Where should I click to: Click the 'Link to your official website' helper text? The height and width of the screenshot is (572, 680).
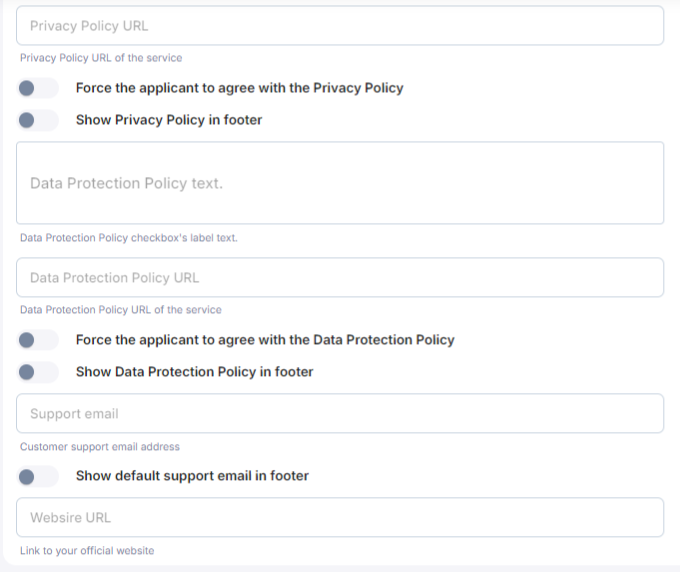pyautogui.click(x=87, y=551)
